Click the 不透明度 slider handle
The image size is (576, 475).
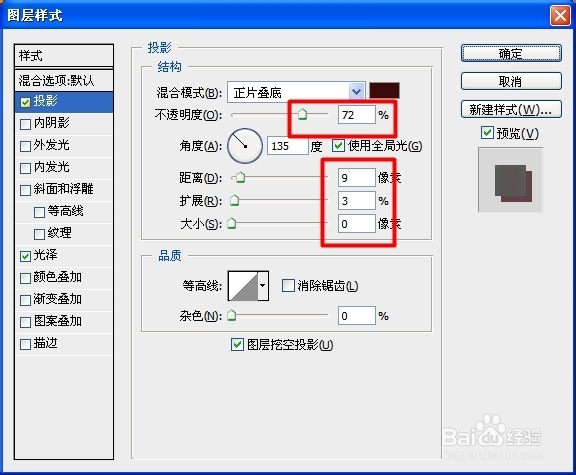coord(302,114)
